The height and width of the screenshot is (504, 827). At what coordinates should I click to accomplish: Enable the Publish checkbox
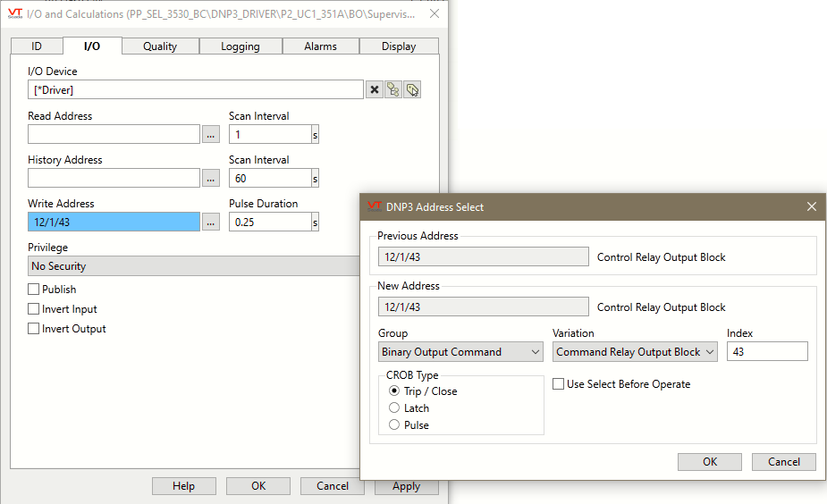[34, 290]
